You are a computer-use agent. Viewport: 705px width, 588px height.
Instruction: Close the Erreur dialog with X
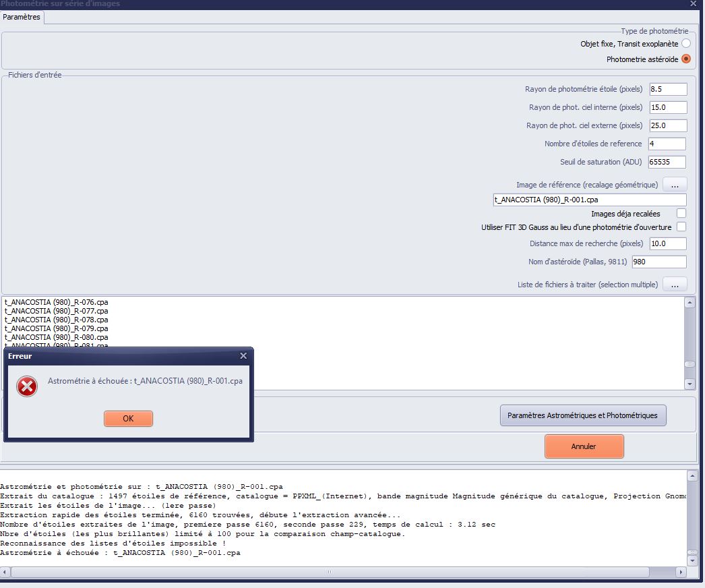243,356
